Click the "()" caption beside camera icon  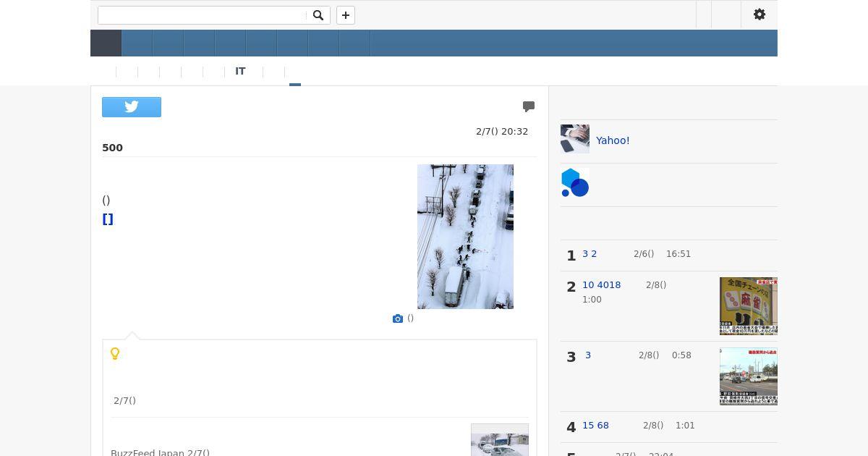tap(410, 318)
